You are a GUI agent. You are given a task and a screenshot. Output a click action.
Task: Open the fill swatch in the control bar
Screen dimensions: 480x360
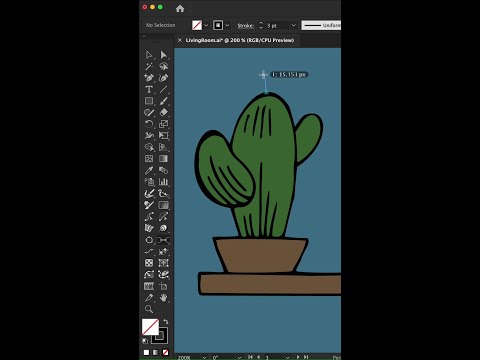197,25
